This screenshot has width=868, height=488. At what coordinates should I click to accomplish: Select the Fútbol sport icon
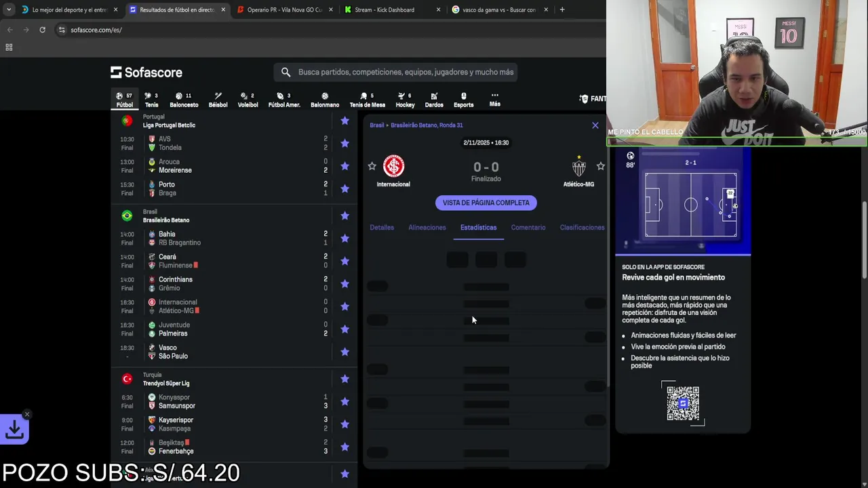coord(125,100)
